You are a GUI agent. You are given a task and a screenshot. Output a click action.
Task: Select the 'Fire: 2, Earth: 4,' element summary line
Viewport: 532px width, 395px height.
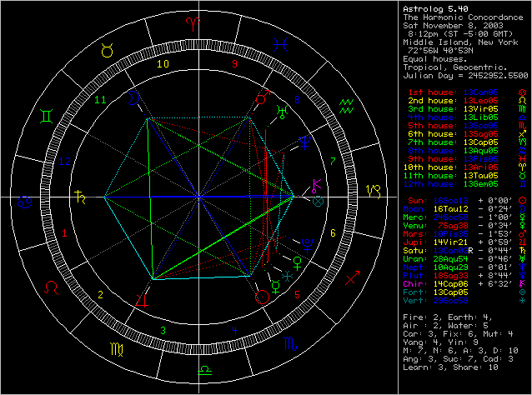(x=448, y=317)
